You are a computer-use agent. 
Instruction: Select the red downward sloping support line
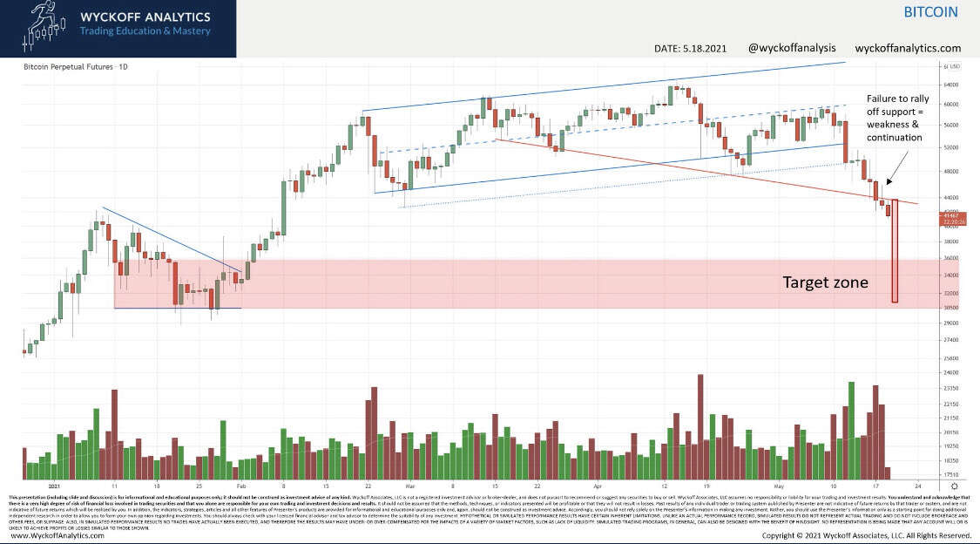[706, 172]
